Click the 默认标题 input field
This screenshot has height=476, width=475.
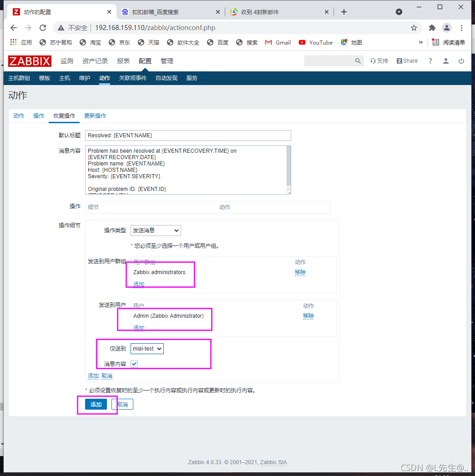click(188, 135)
